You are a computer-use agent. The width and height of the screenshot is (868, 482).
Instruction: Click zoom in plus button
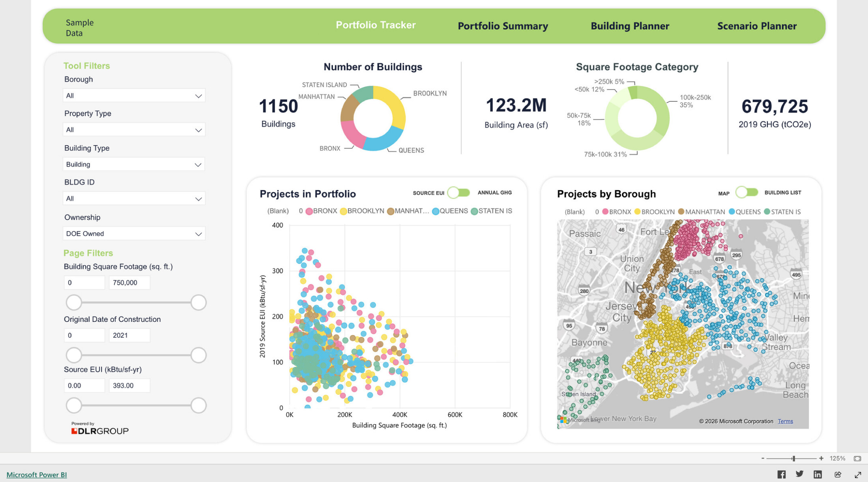click(x=821, y=458)
